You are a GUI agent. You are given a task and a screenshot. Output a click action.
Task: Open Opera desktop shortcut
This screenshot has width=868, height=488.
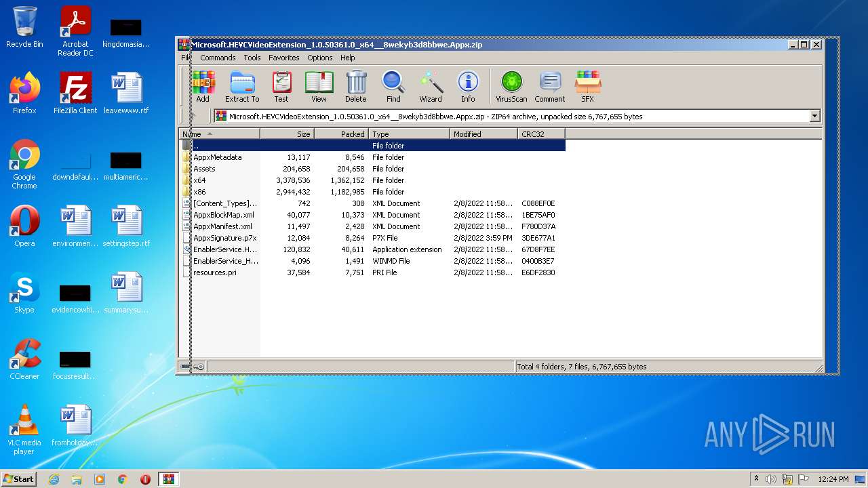(24, 226)
